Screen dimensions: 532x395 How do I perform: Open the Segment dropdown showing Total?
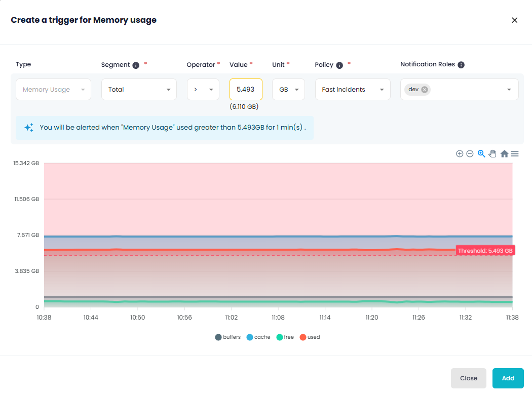coord(139,90)
